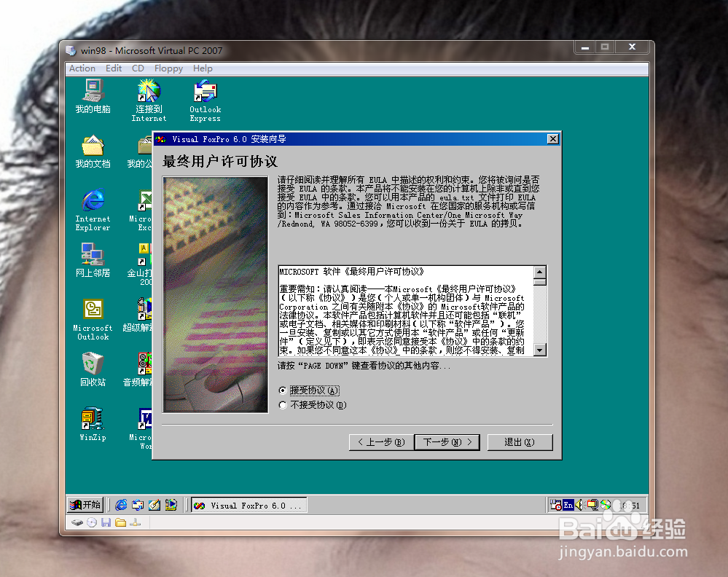Open the CD menu
This screenshot has width=728, height=577.
[x=138, y=68]
